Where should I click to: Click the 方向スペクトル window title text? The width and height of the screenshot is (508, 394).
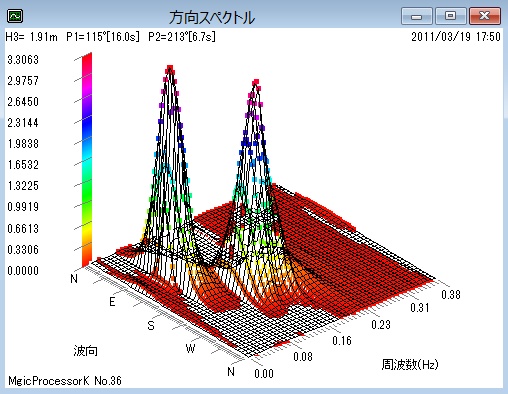pos(212,17)
